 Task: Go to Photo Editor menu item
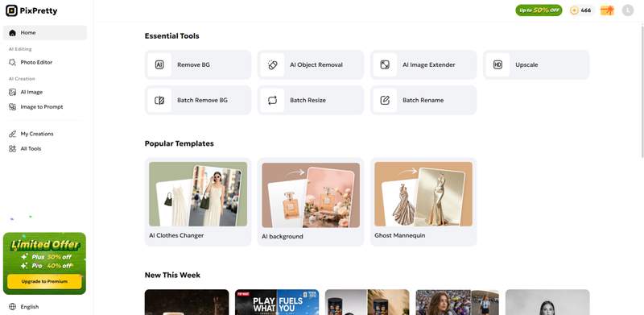click(45, 63)
